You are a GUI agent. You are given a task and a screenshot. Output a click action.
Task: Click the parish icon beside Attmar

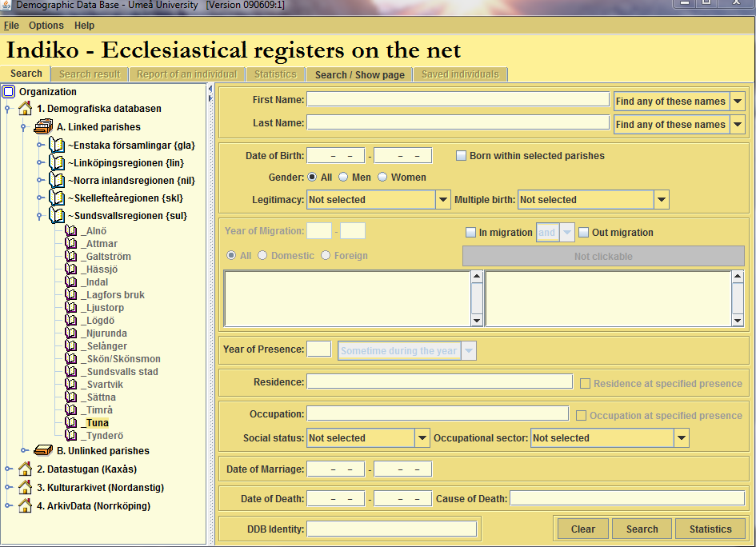pos(71,243)
